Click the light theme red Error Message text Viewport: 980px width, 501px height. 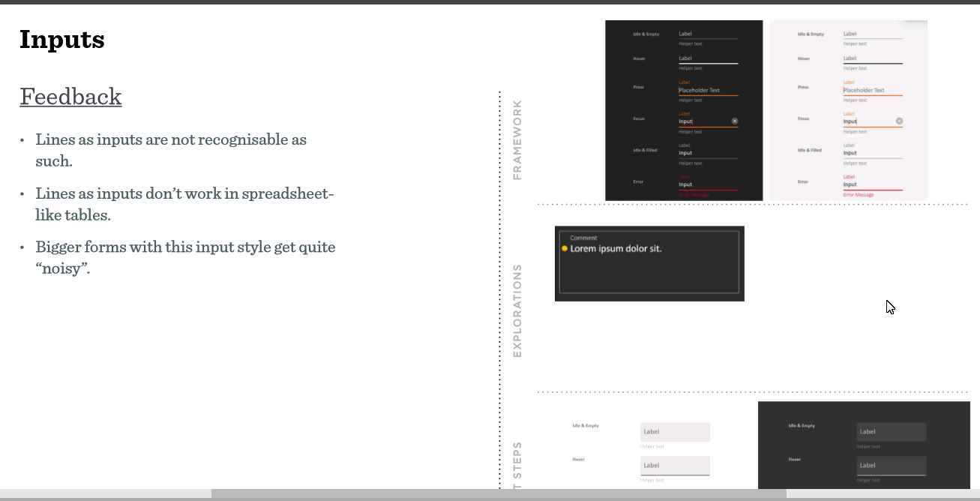[859, 195]
